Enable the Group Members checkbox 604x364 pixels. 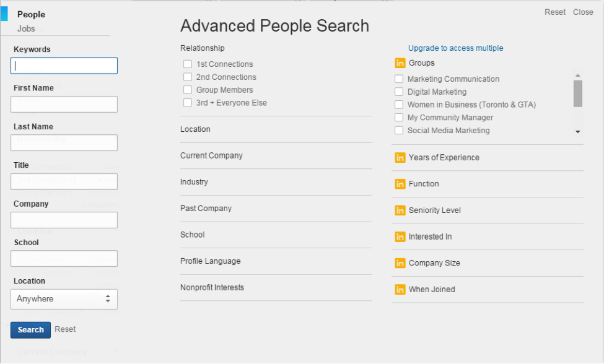[x=188, y=90]
